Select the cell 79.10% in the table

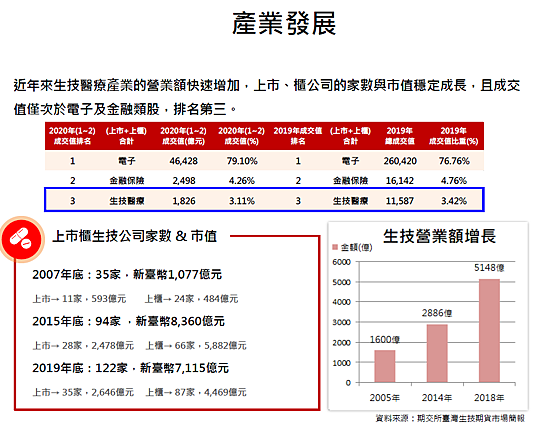pos(242,161)
